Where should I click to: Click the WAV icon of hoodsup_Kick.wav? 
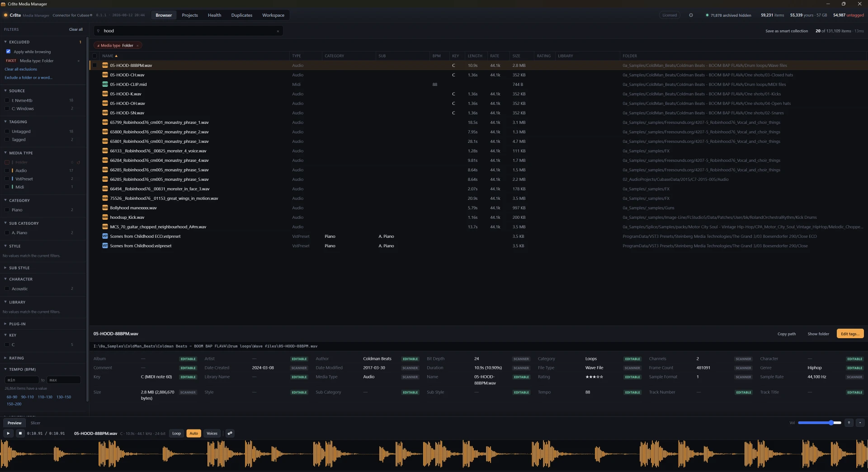(x=105, y=217)
